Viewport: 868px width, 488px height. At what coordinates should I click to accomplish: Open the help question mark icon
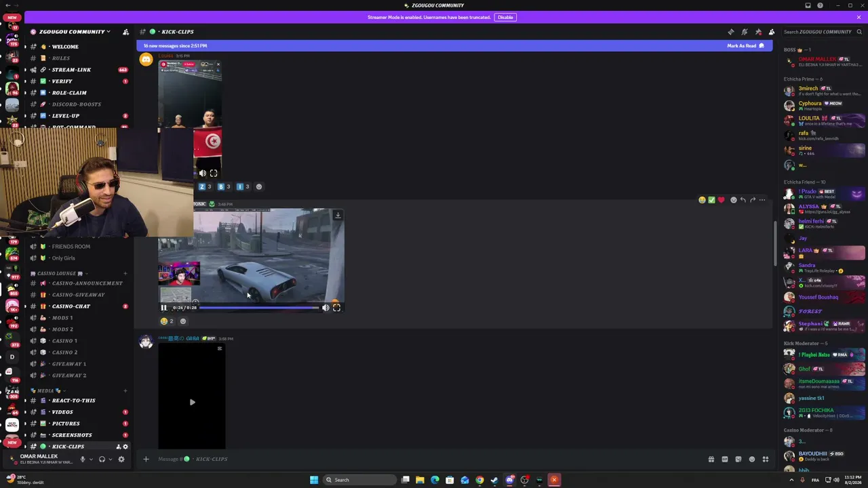820,5
